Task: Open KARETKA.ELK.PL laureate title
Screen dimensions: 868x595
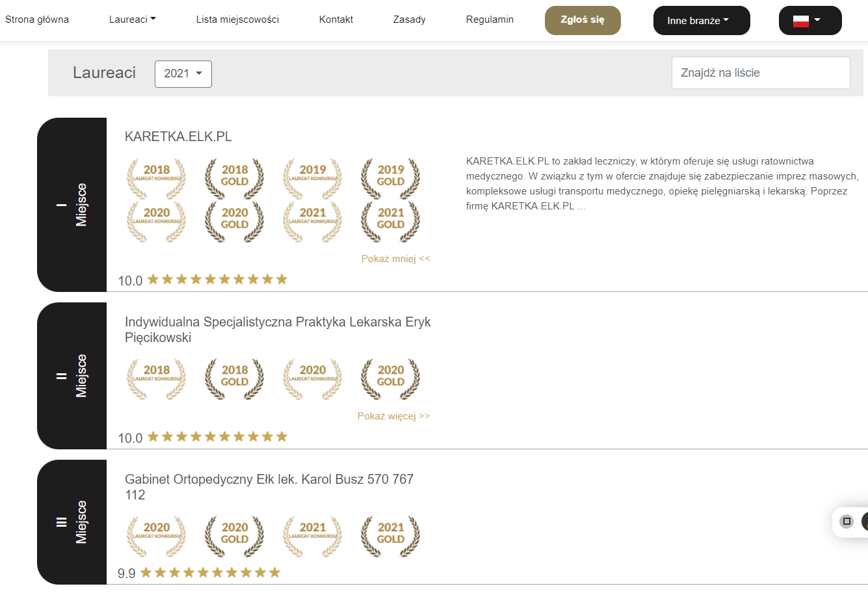Action: 178,137
